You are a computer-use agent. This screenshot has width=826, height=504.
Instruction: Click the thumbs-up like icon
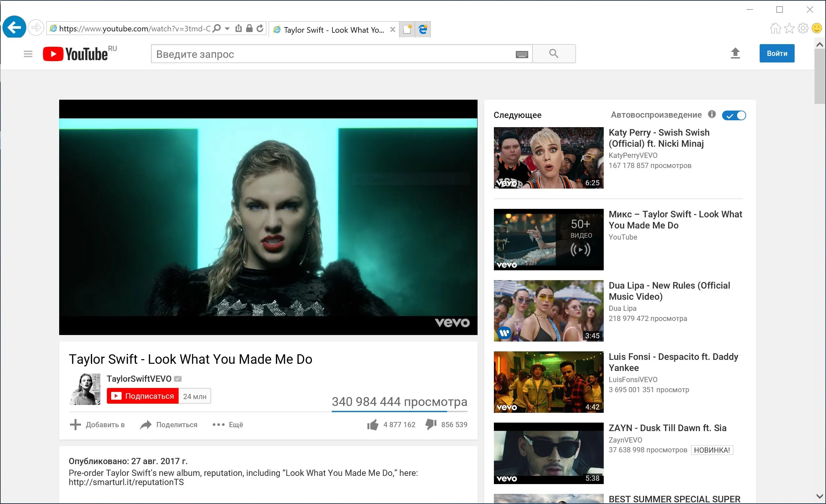click(372, 425)
